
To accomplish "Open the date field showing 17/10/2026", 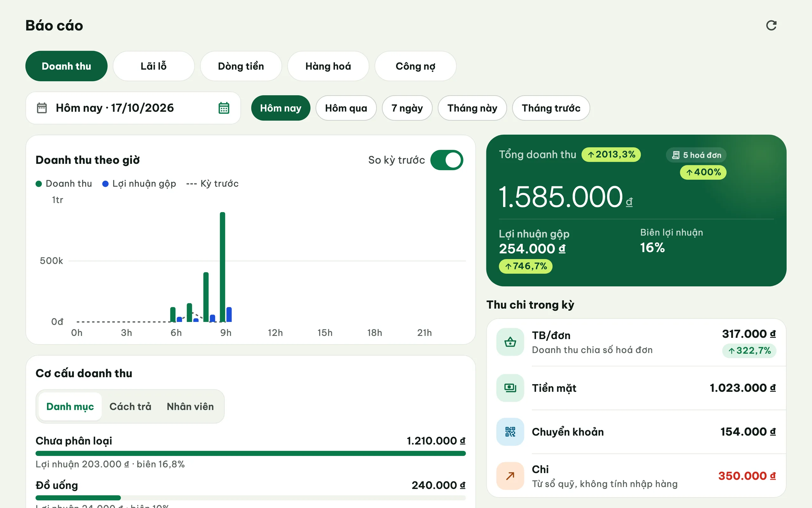I will [x=133, y=108].
